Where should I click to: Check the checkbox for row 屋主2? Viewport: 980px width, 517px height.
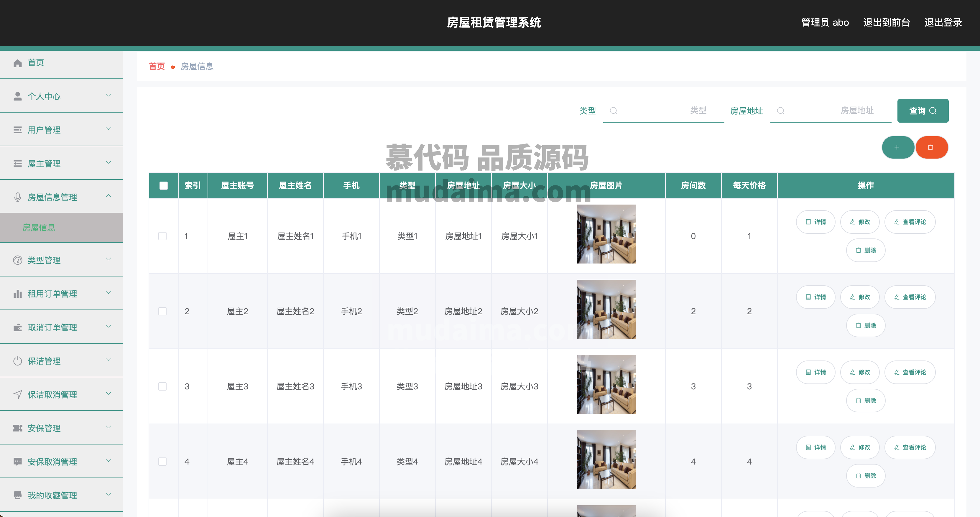click(x=162, y=311)
